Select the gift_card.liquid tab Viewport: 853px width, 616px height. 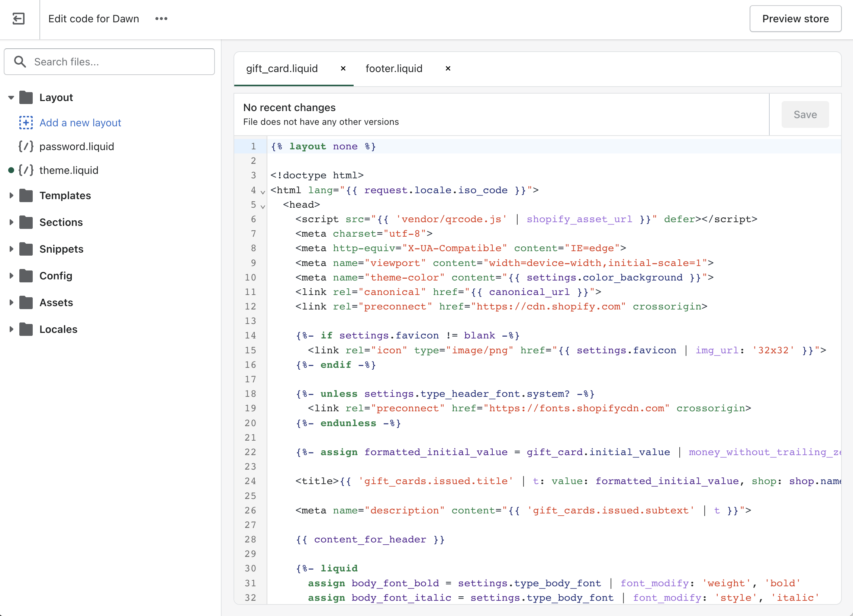click(281, 68)
